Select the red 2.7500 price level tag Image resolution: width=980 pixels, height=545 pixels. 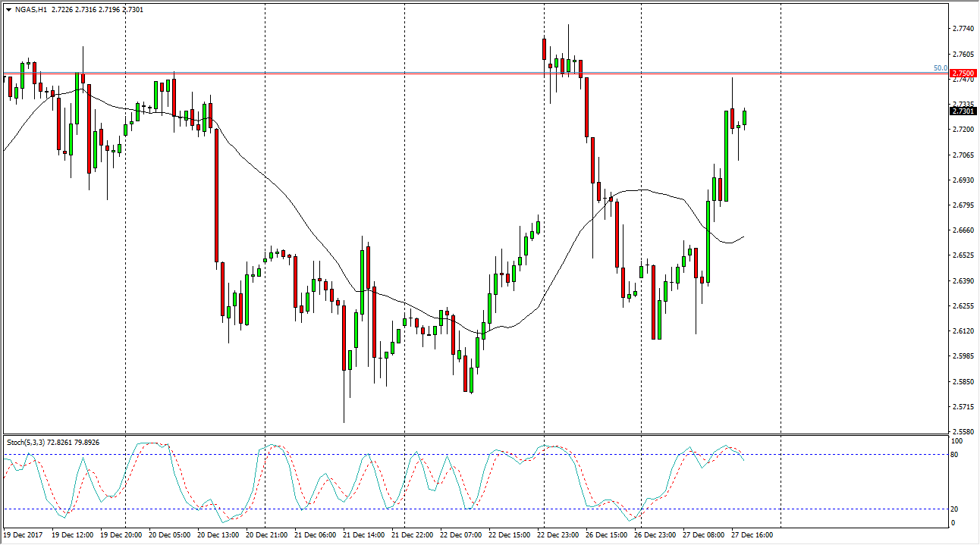click(962, 73)
